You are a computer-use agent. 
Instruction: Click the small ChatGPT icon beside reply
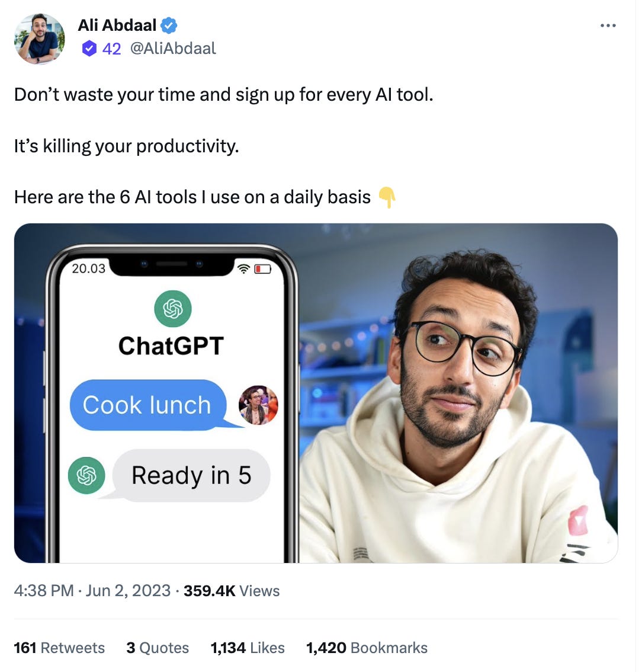[x=86, y=475]
